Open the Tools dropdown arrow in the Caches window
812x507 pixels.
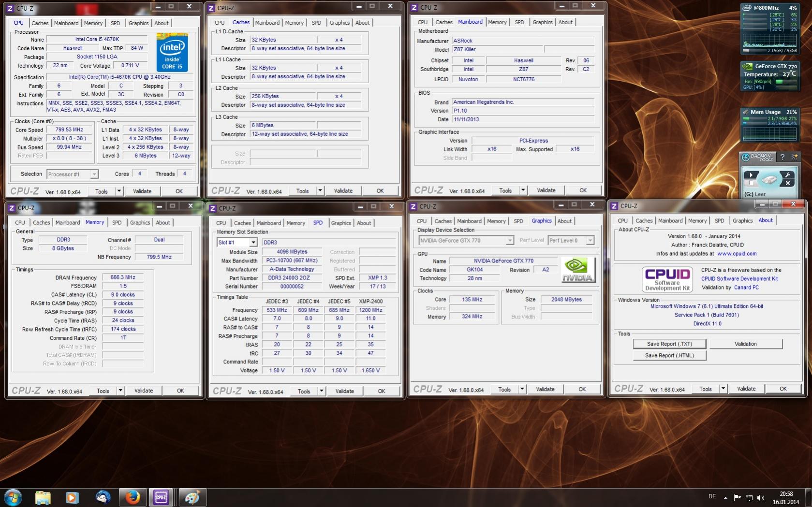click(x=320, y=191)
